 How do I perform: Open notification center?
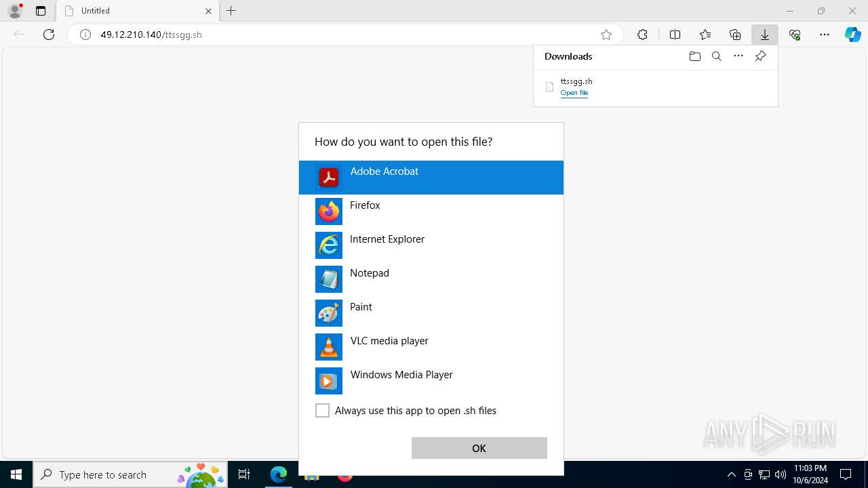pyautogui.click(x=846, y=474)
